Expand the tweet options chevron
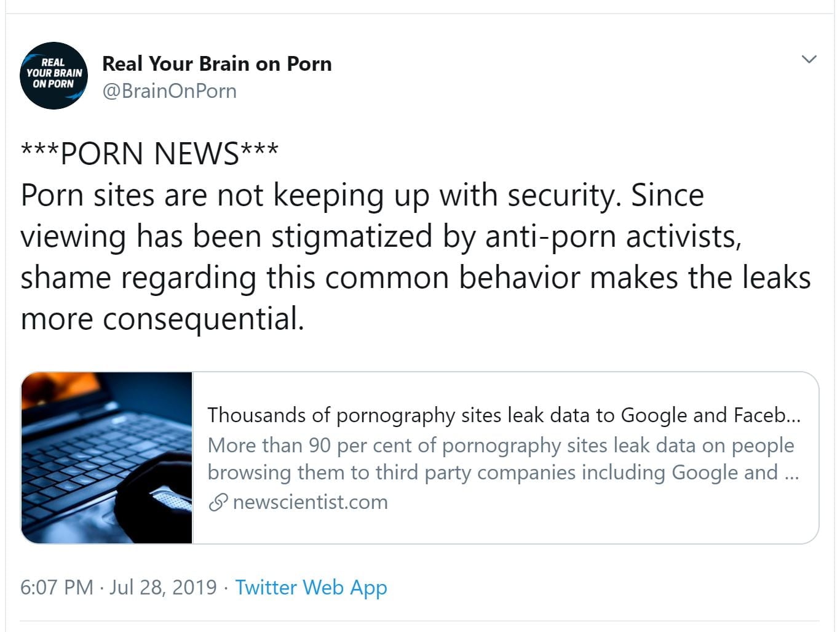 [809, 59]
